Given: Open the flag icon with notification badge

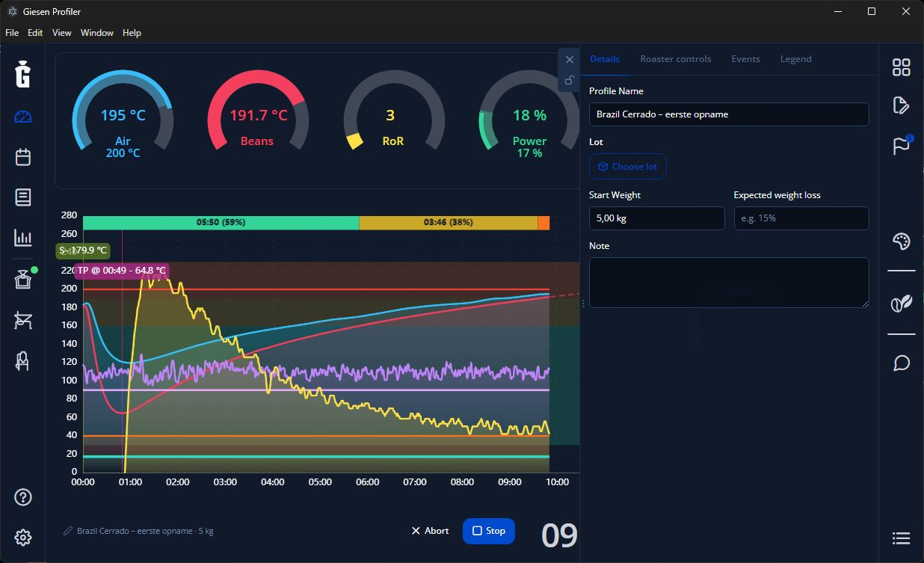Looking at the screenshot, I should [902, 145].
